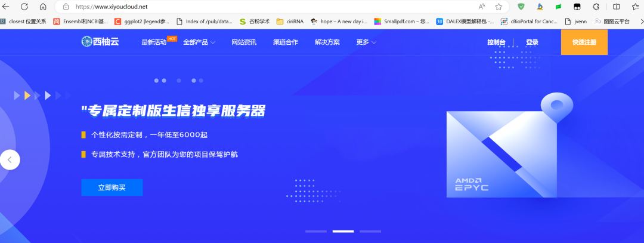
Task: Expand the 更多 dropdown
Action: (366, 42)
